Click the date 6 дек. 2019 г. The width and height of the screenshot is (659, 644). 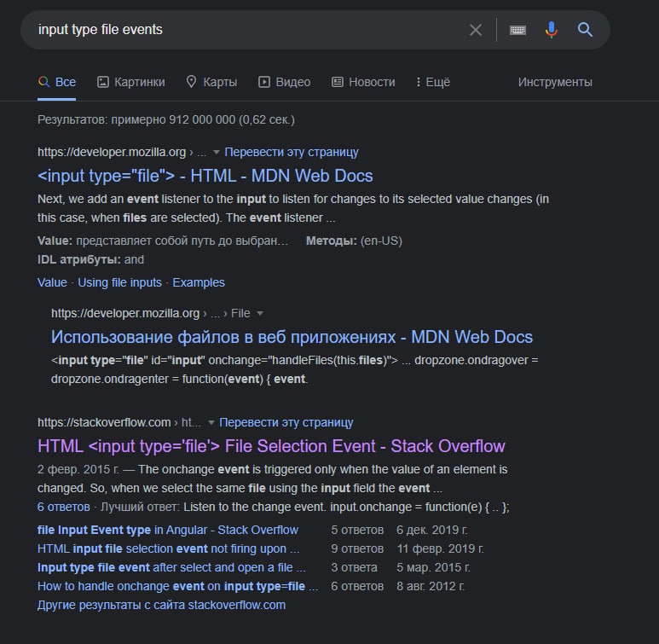pos(432,530)
